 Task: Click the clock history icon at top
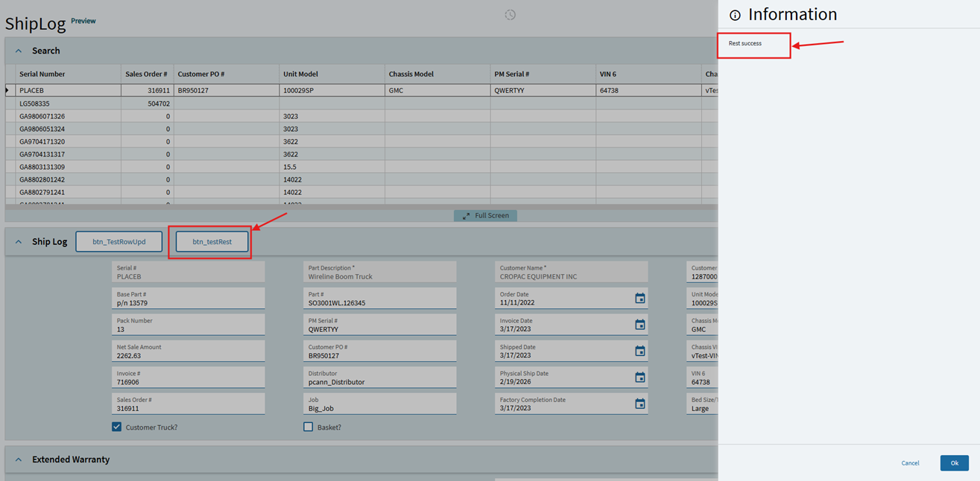510,15
